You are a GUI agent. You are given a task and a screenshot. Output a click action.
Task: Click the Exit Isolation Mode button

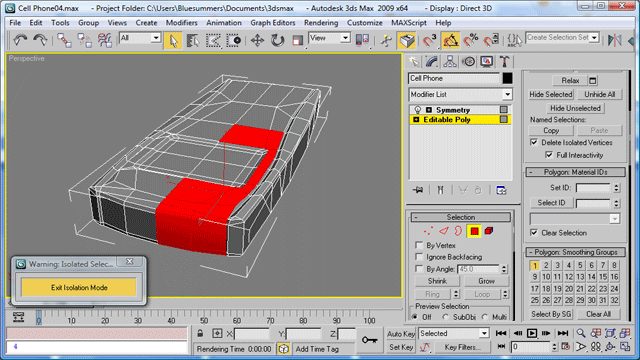(x=79, y=287)
